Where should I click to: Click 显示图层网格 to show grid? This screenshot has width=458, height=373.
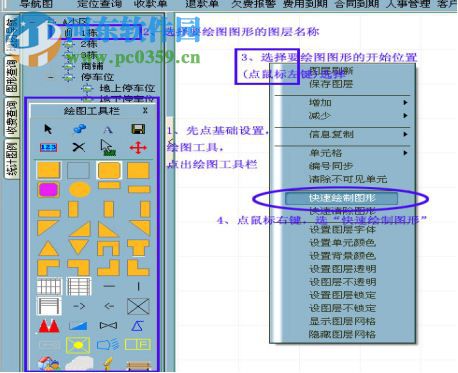343,321
